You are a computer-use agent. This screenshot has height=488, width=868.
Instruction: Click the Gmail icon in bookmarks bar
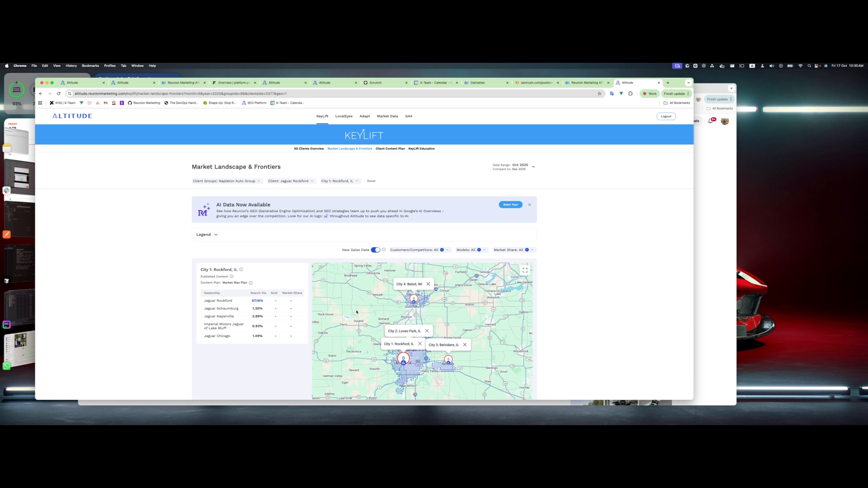tap(105, 103)
